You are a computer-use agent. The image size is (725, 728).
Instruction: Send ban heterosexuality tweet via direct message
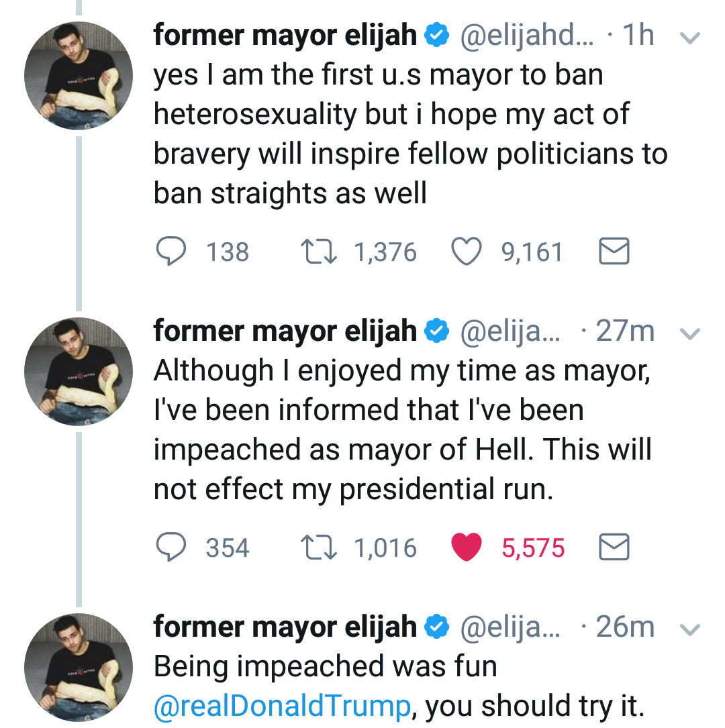pos(614,252)
